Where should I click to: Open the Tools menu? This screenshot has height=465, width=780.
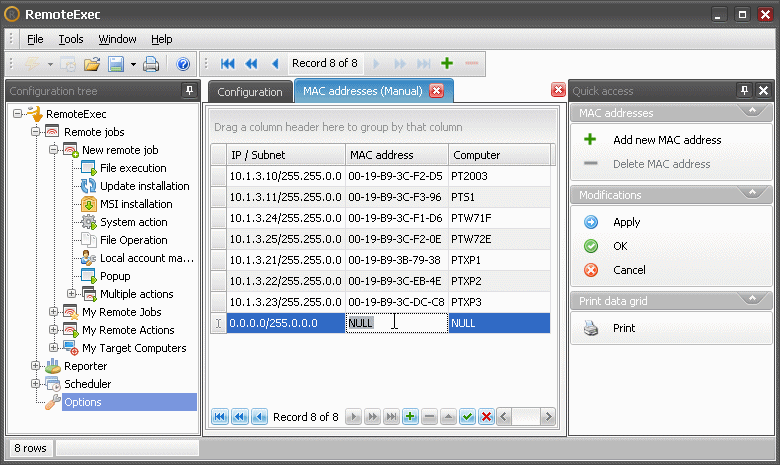[71, 39]
